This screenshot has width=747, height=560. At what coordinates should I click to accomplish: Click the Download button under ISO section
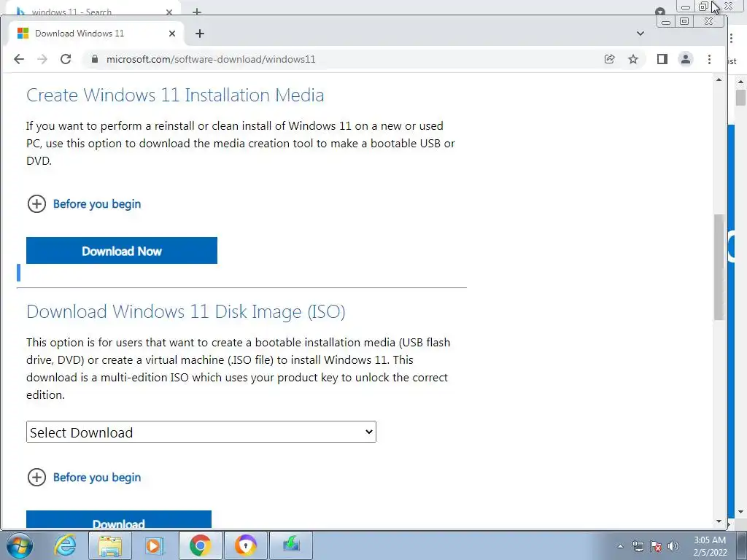119,520
